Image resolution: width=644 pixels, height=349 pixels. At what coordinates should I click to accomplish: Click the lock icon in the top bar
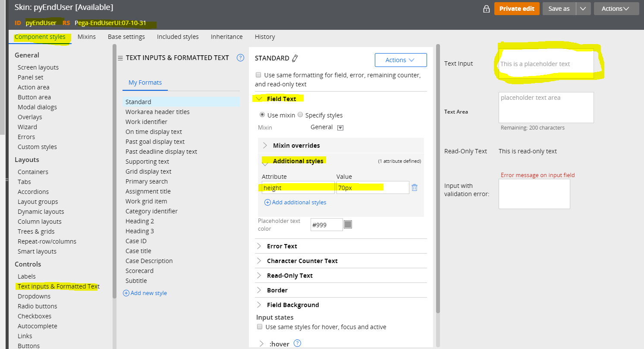point(487,8)
